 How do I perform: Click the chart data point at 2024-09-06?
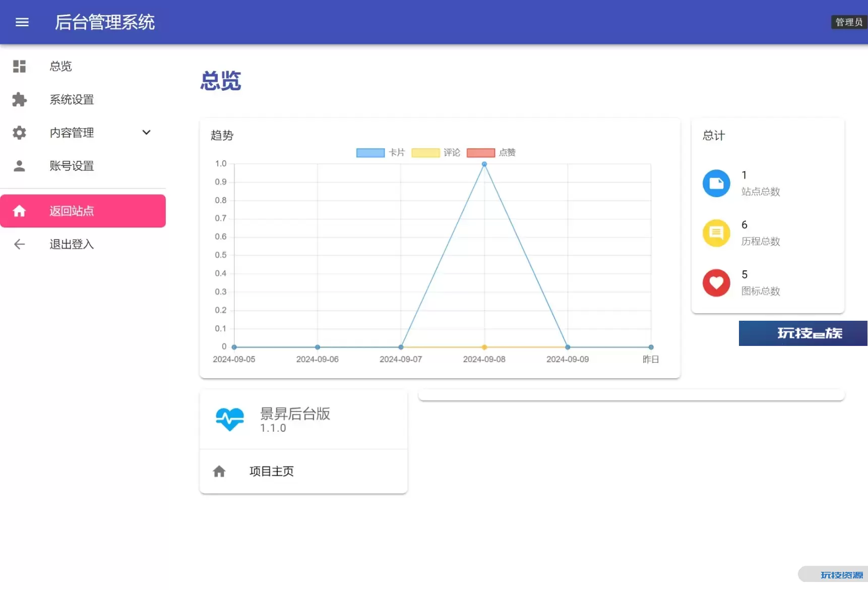[318, 347]
